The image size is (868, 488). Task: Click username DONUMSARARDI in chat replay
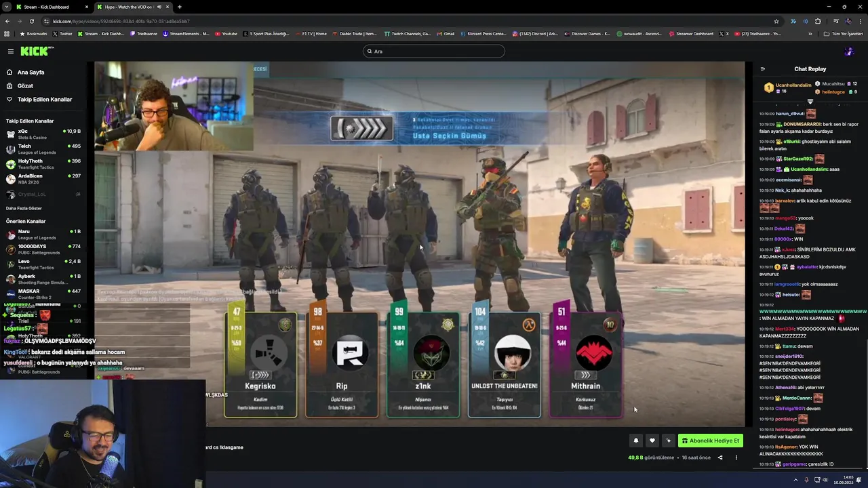802,125
